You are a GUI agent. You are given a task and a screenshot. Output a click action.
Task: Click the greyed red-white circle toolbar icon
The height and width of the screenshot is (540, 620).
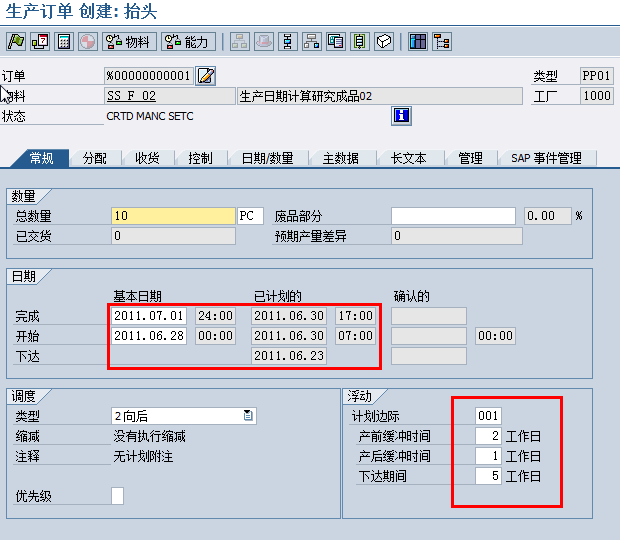pyautogui.click(x=87, y=42)
